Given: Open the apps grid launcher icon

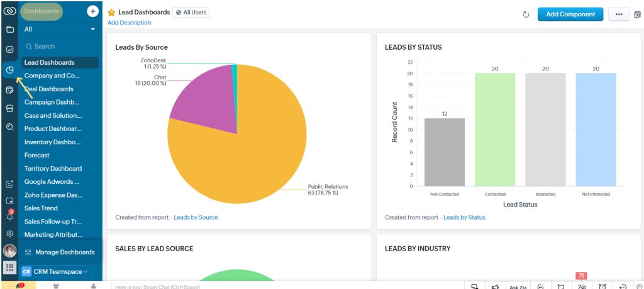Looking at the screenshot, I should (x=10, y=267).
